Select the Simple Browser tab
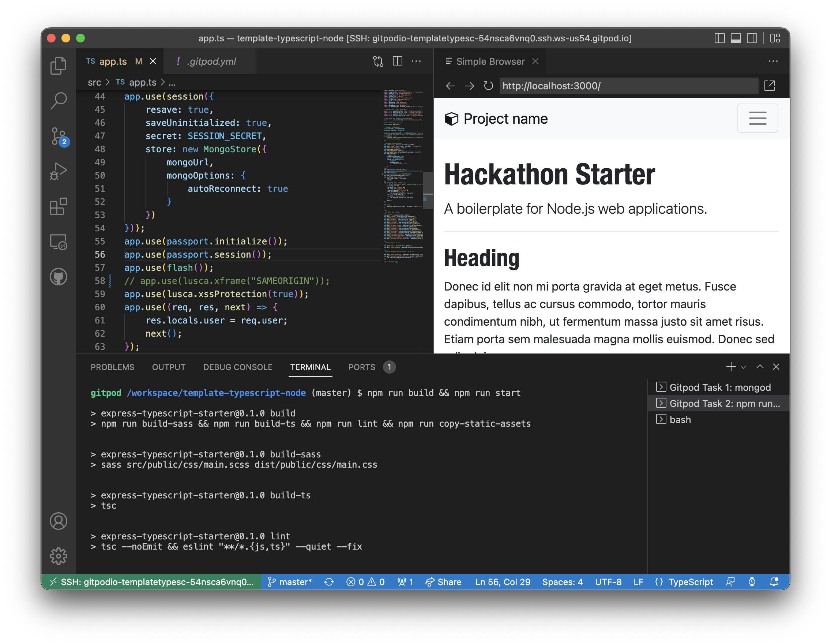This screenshot has height=644, width=831. click(490, 62)
